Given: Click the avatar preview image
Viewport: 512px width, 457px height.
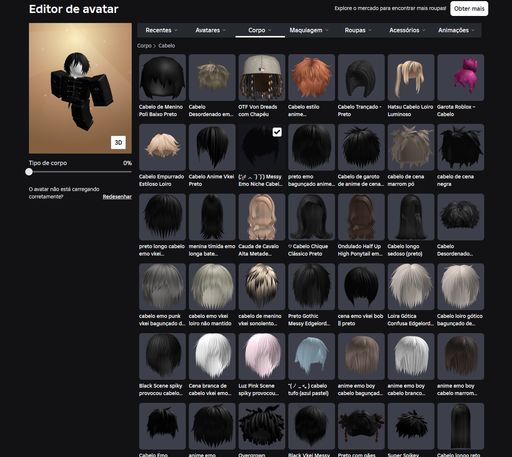Looking at the screenshot, I should coord(80,88).
